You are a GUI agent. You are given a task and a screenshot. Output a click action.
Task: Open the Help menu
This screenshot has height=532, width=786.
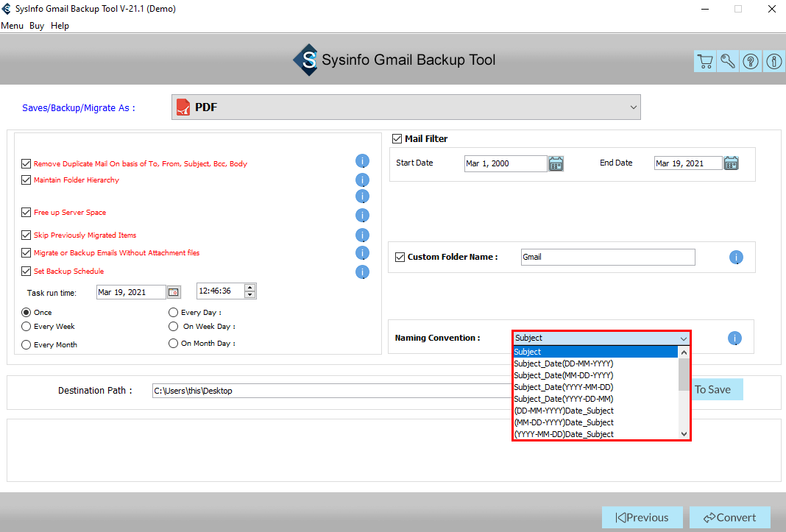pos(60,26)
